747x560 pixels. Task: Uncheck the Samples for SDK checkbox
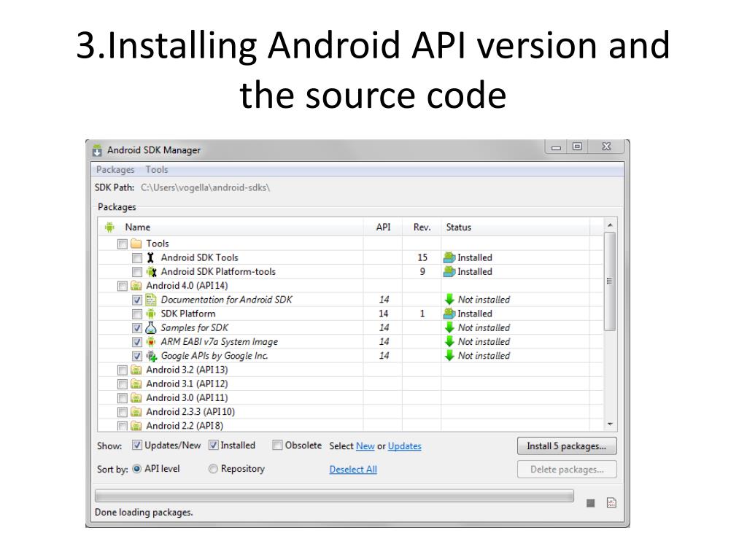(137, 328)
